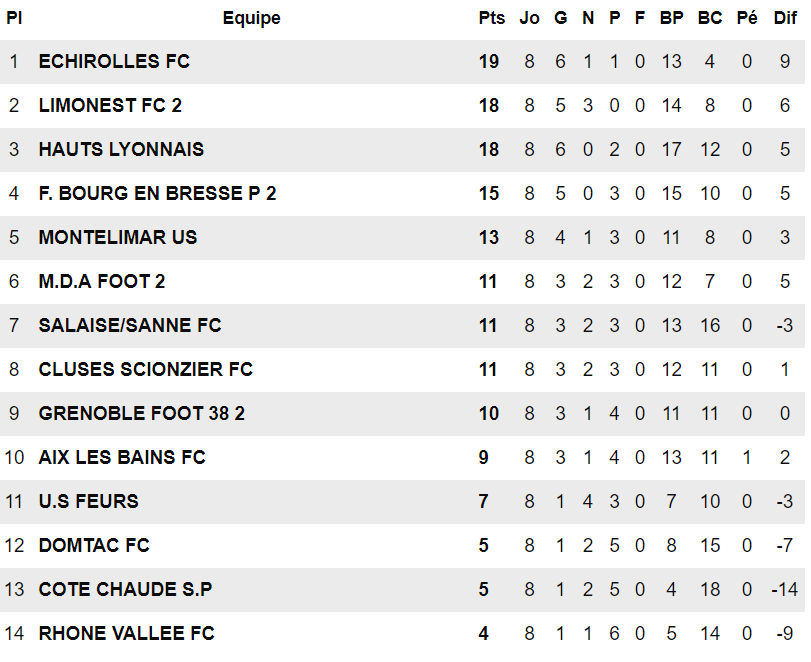The image size is (811, 662).
Task: Click the ECHIROLLES FC team name
Action: pyautogui.click(x=114, y=62)
